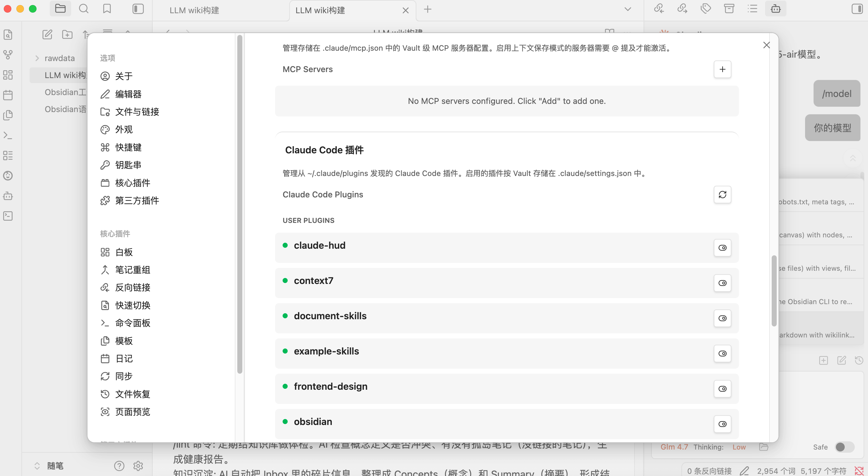Viewport: 868px width, 476px height.
Task: Change the Glm 4.7 model selector
Action: click(674, 447)
